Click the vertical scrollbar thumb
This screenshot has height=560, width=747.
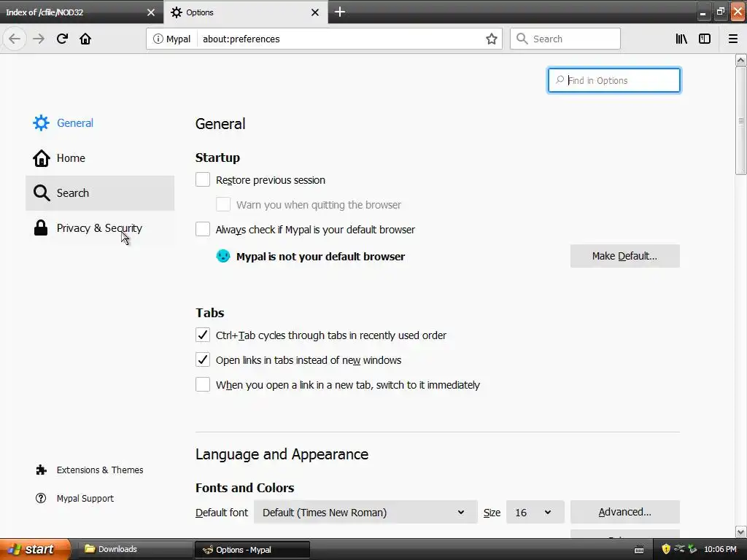click(x=741, y=121)
